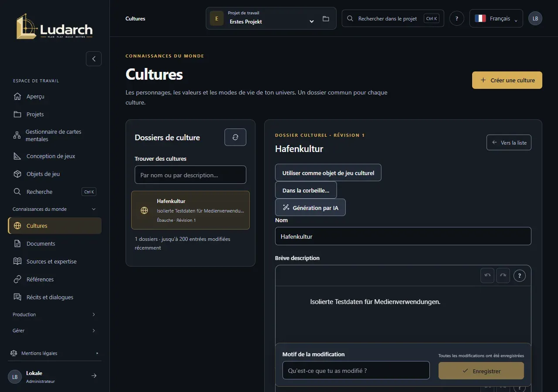Collapse the Connaissances du monde section
The width and height of the screenshot is (558, 392).
click(x=54, y=209)
